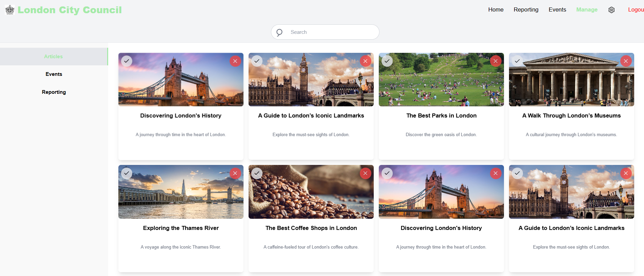Approve first Guide to Iconic Landmarks card
Viewport: 644px width, 276px height.
(x=257, y=61)
